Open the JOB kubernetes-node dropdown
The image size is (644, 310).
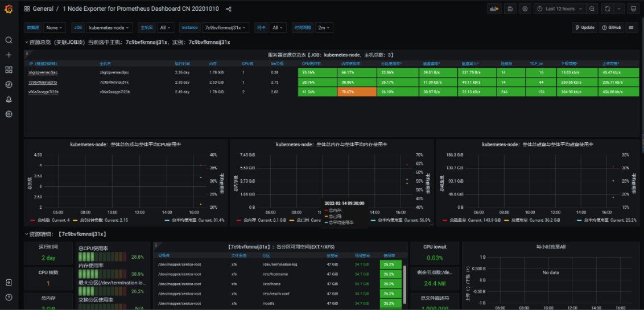coord(110,27)
